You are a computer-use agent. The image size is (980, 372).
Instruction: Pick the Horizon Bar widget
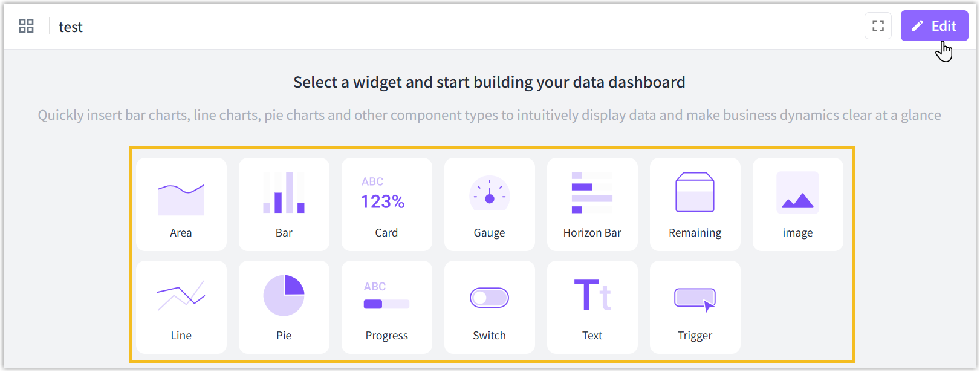pyautogui.click(x=592, y=204)
